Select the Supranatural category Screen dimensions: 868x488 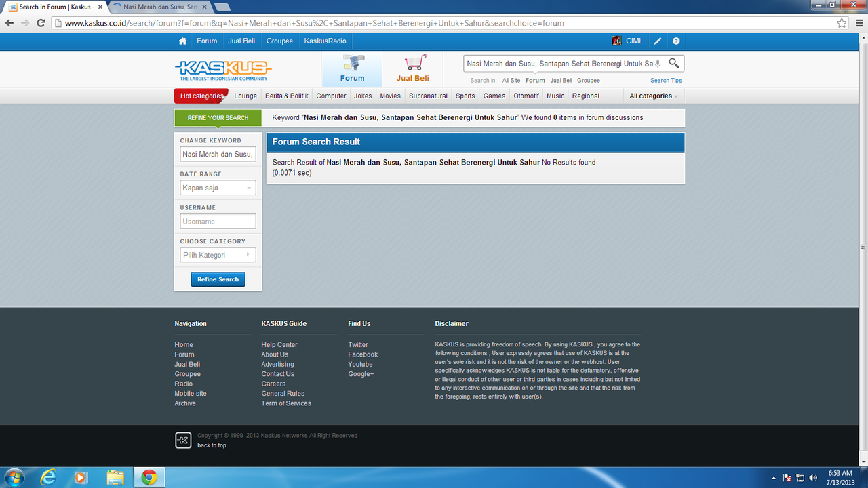pyautogui.click(x=428, y=96)
